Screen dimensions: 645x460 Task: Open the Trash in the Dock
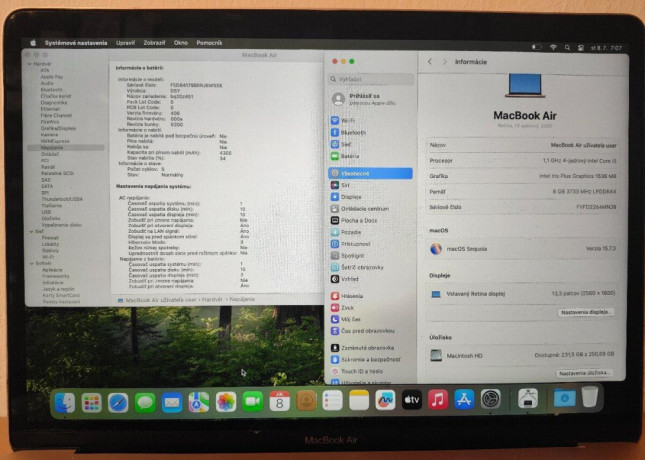pyautogui.click(x=590, y=397)
